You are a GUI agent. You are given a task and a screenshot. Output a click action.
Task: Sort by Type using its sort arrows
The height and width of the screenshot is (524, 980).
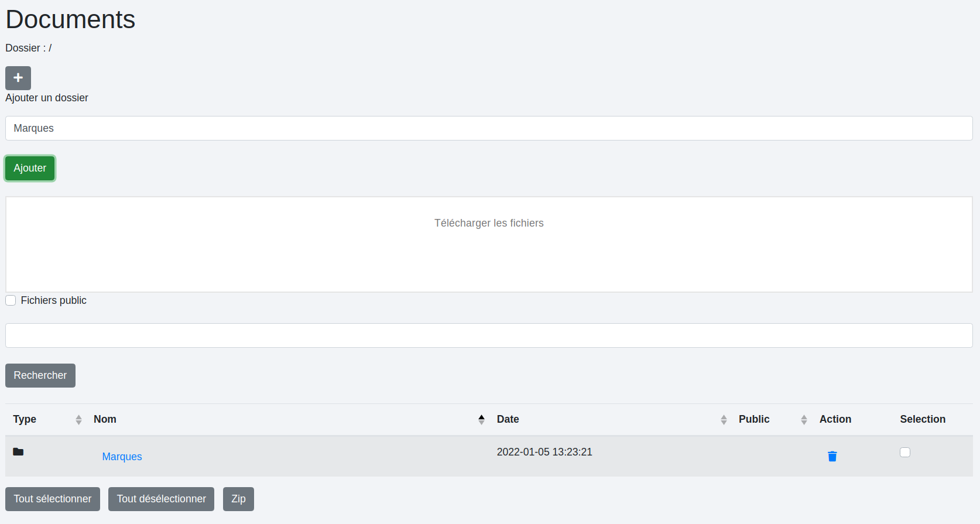click(x=78, y=420)
